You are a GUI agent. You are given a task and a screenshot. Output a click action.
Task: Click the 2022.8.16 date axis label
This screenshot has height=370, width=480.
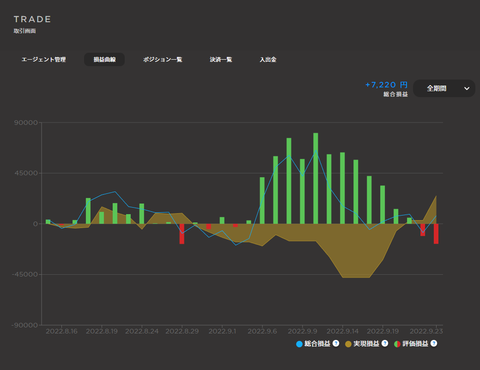tap(62, 331)
